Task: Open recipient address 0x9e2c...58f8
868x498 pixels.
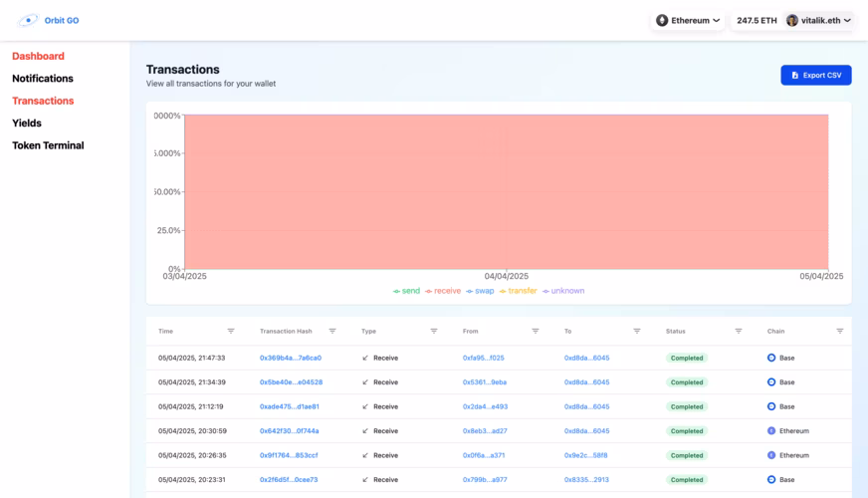Action: [x=585, y=455]
